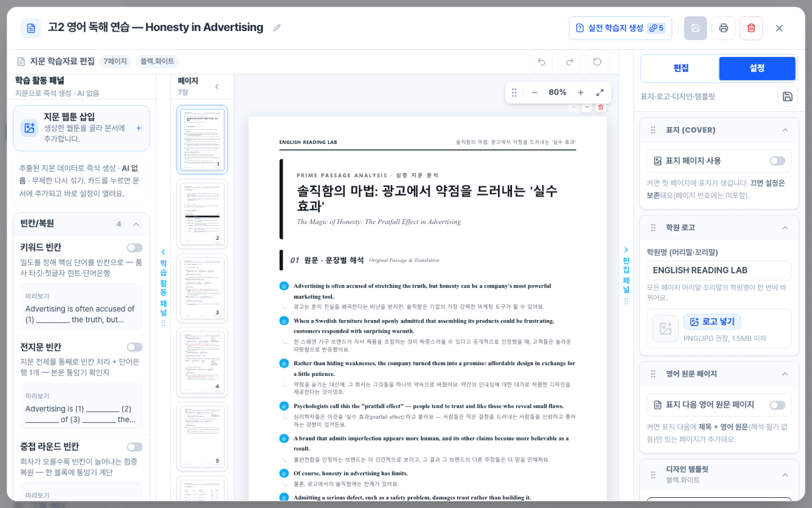
Task: Close the editor with the X icon
Action: pyautogui.click(x=779, y=28)
